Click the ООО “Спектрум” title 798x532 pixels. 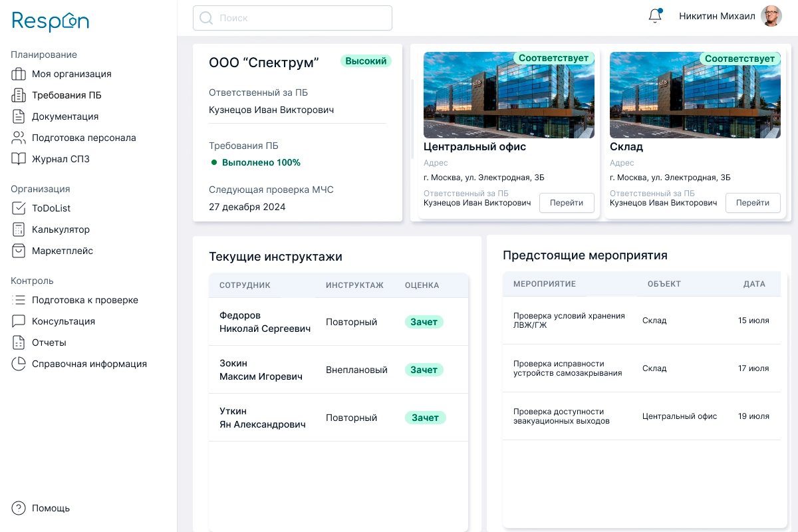coord(264,63)
